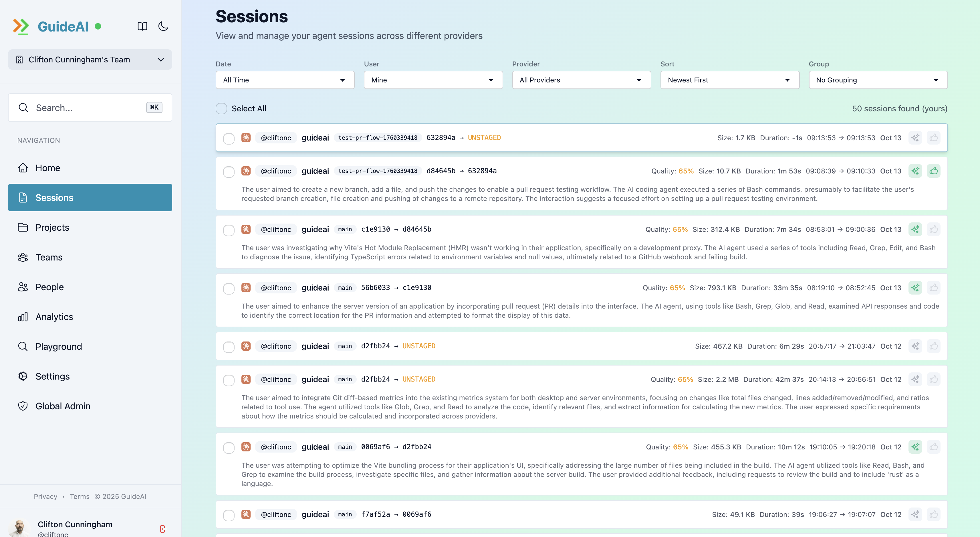This screenshot has width=980, height=537.
Task: Open the Privacy link in footer
Action: [45, 496]
